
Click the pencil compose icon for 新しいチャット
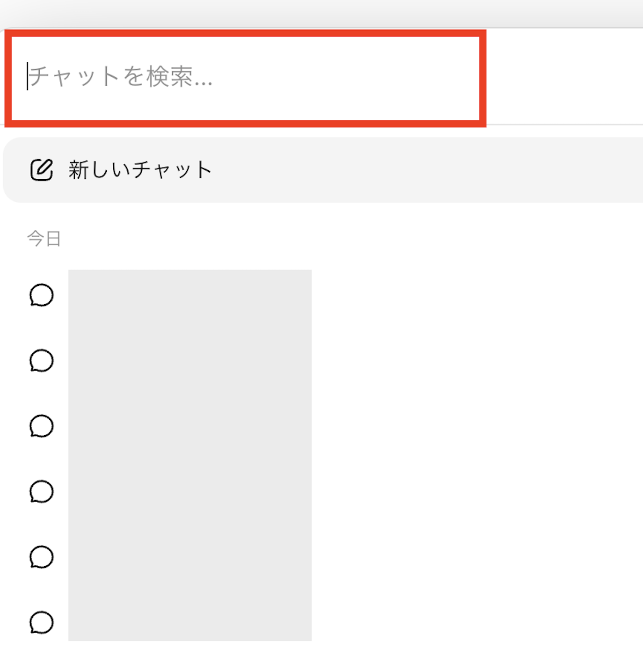coord(42,170)
